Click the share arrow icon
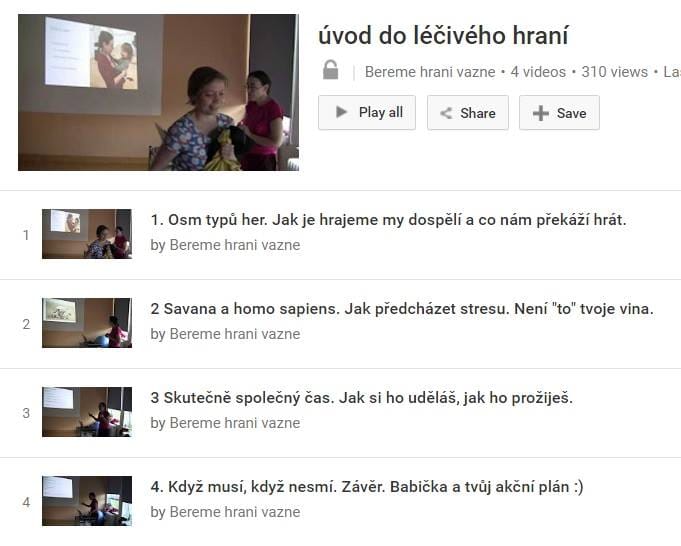Viewport: 681px width, 546px height. tap(446, 113)
